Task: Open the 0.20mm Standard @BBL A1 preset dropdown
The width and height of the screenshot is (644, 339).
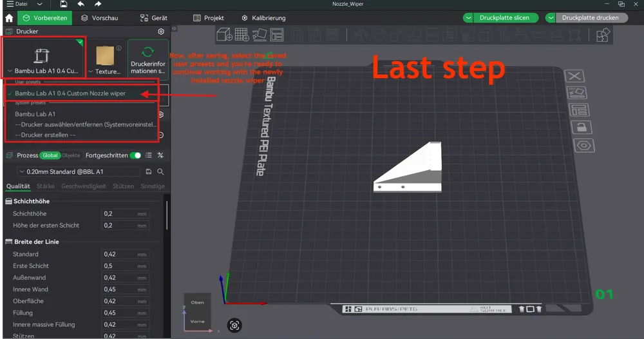Action: tap(79, 172)
